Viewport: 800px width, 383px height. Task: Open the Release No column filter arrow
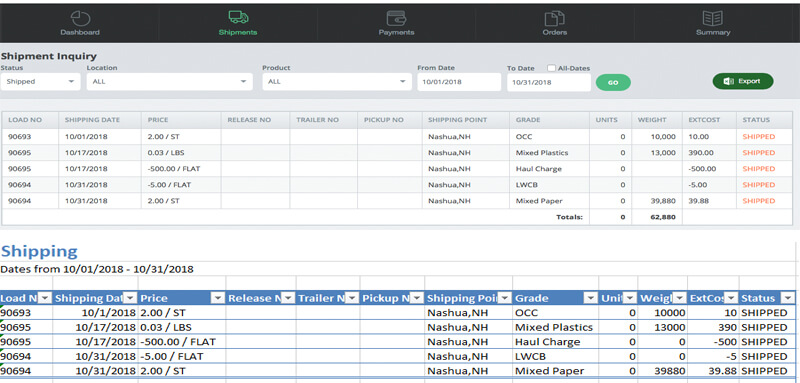click(288, 298)
